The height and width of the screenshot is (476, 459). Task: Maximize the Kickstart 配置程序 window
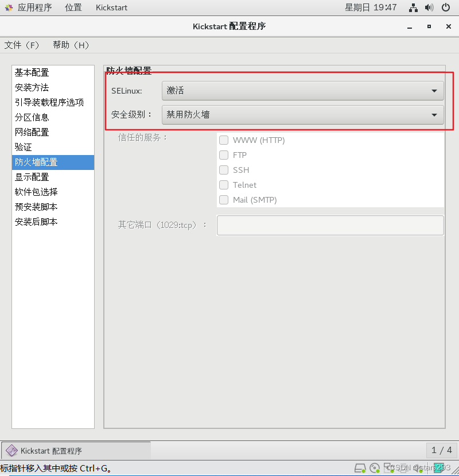click(x=429, y=27)
